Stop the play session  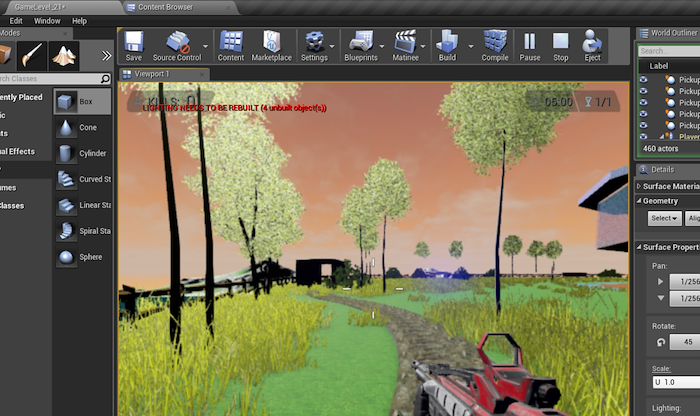coord(561,46)
